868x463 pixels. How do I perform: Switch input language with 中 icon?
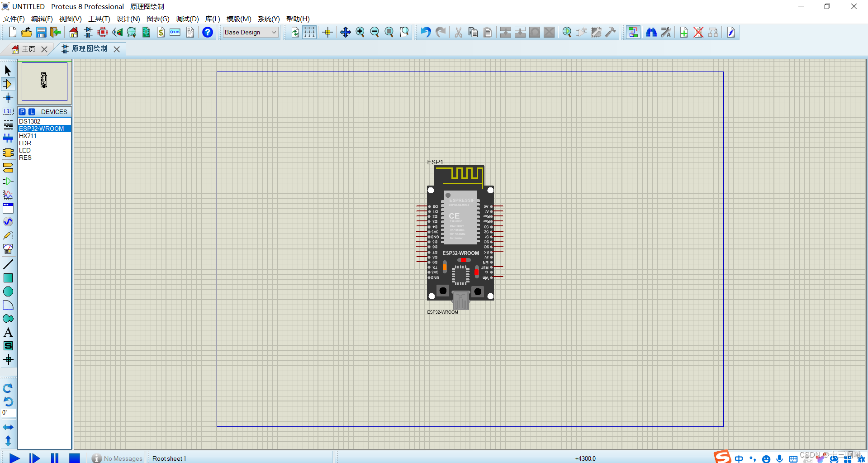739,458
